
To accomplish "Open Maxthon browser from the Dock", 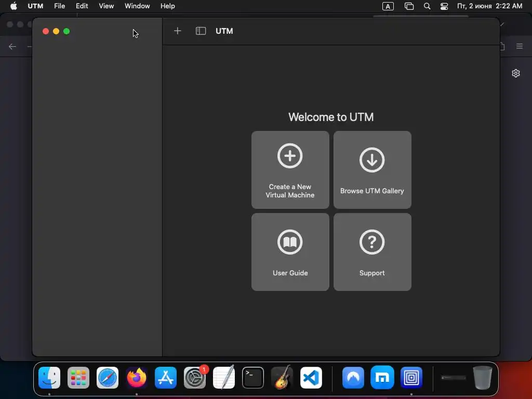I will click(x=382, y=378).
